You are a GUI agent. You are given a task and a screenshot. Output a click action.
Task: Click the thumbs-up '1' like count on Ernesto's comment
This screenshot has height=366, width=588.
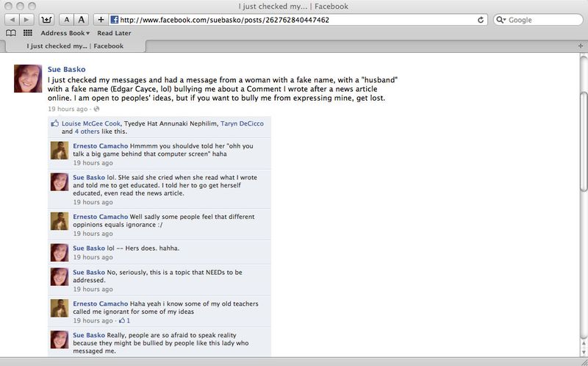[x=124, y=320]
